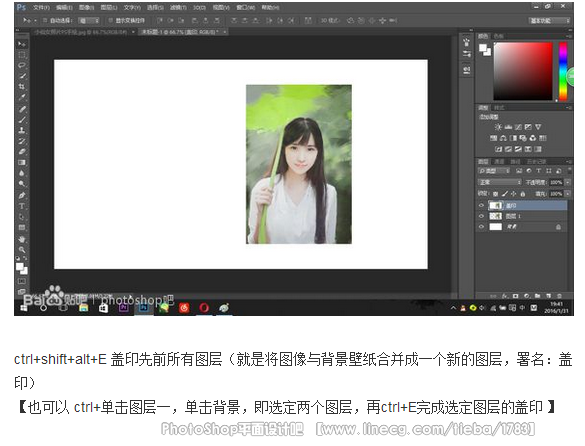585x446 pixels.
Task: Select the Rectangular Marquee tool
Action: coord(22,55)
